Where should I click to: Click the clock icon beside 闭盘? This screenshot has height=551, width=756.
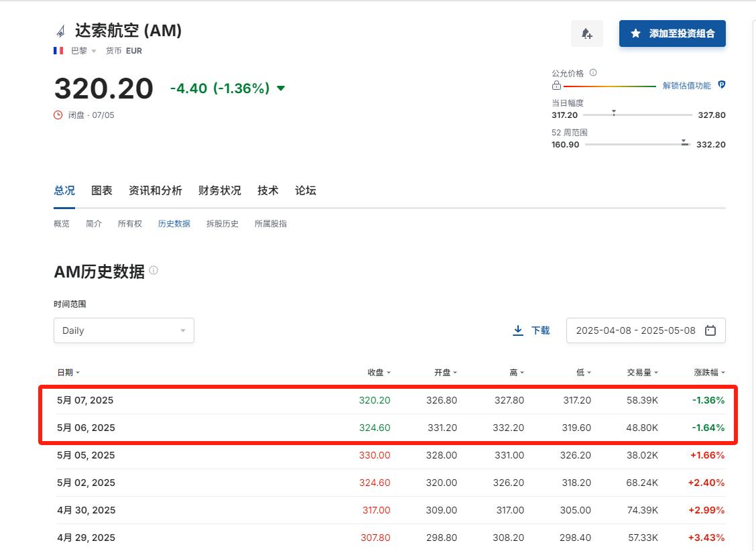click(x=58, y=115)
